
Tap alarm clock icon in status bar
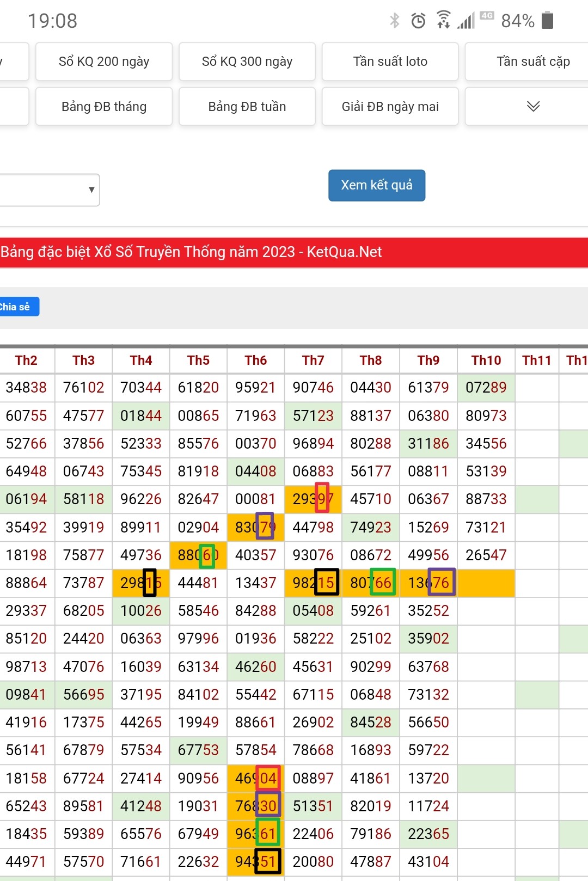pyautogui.click(x=418, y=21)
